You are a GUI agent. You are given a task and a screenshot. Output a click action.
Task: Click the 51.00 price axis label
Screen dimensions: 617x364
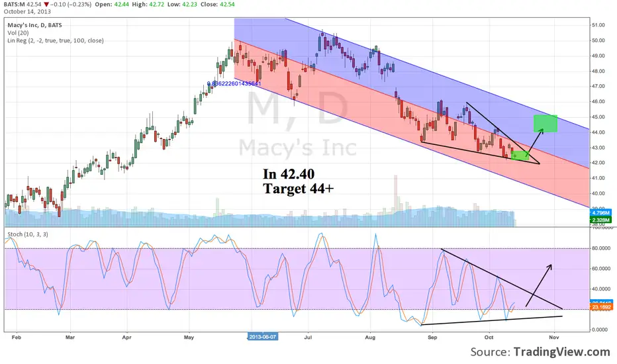point(598,25)
